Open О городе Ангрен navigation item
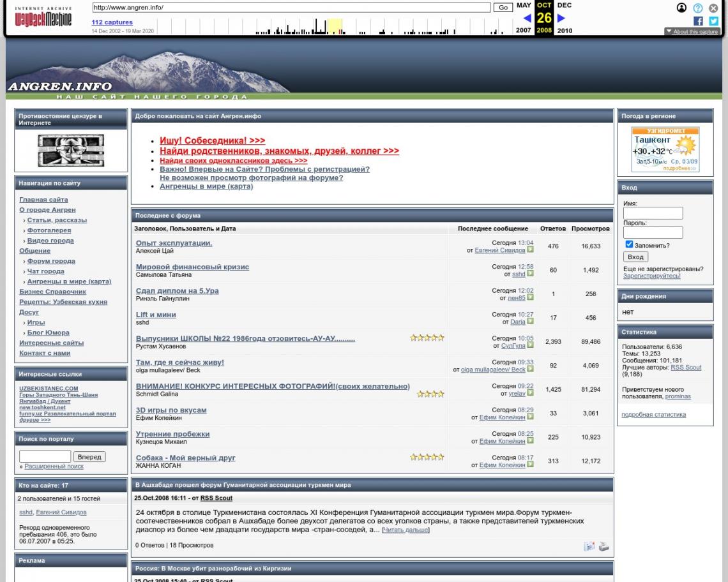Viewport: 728px width, 582px height. [x=47, y=210]
